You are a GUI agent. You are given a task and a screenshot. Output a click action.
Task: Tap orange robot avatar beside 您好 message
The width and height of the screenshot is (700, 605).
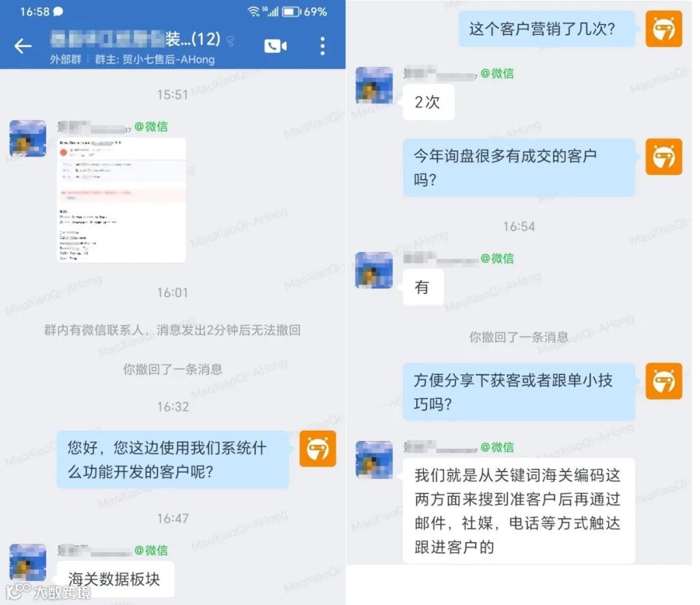click(318, 449)
